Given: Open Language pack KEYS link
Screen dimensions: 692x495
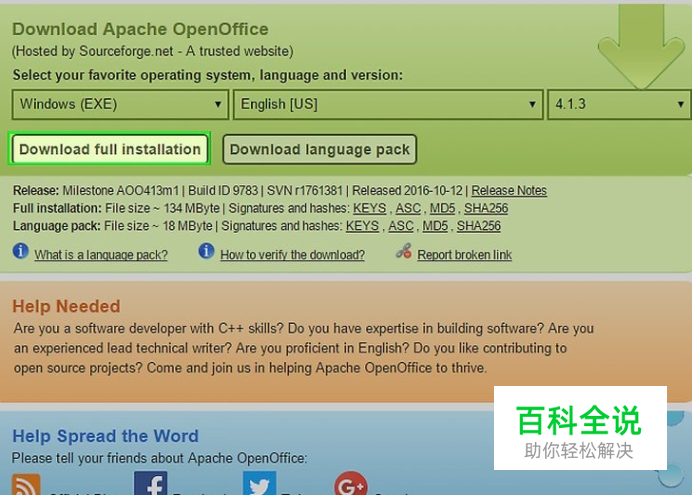Looking at the screenshot, I should point(362,226).
